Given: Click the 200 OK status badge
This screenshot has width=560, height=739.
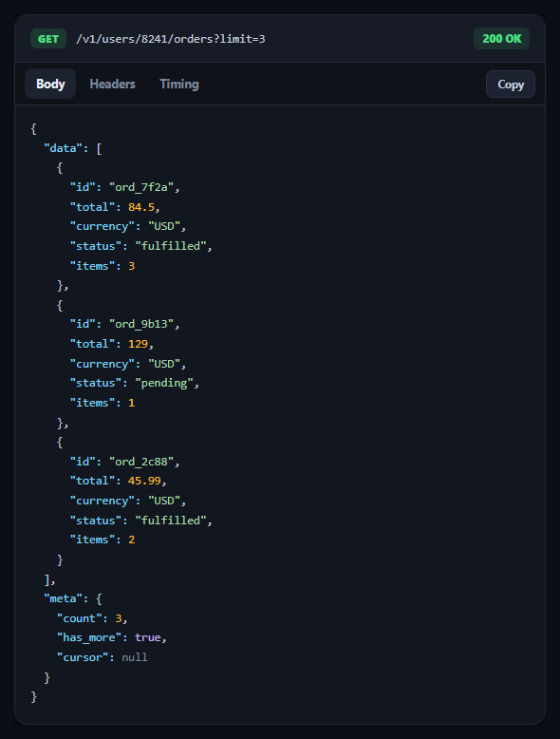Looking at the screenshot, I should (x=501, y=39).
